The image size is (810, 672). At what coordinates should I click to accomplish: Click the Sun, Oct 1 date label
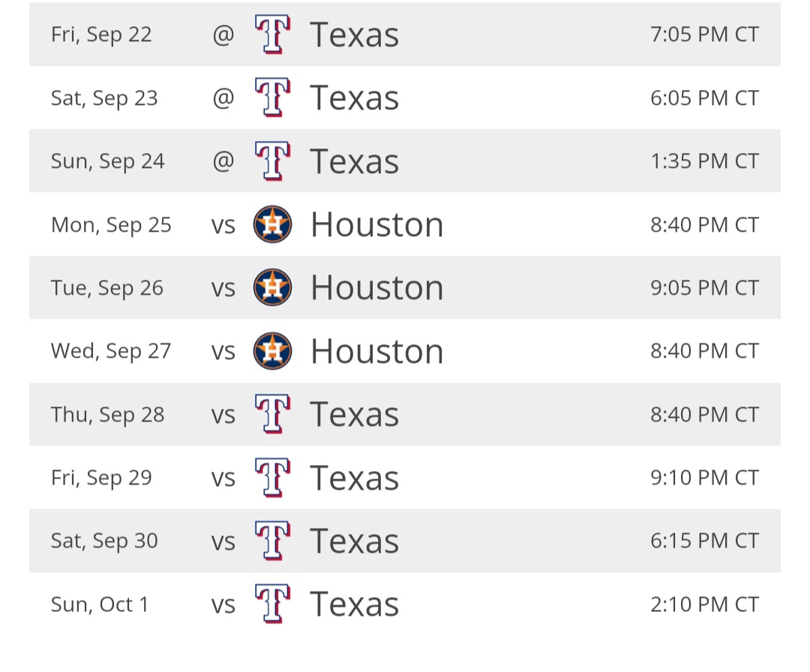point(100,604)
